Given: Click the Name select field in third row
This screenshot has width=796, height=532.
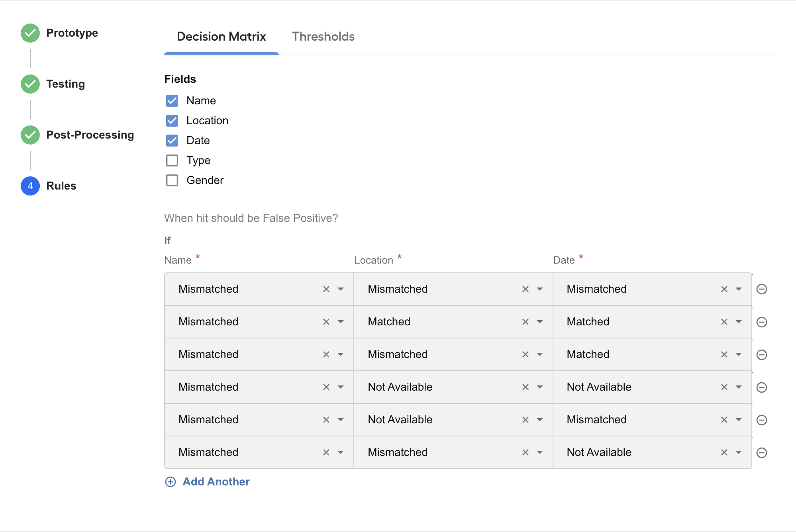Looking at the screenshot, I should coord(259,354).
